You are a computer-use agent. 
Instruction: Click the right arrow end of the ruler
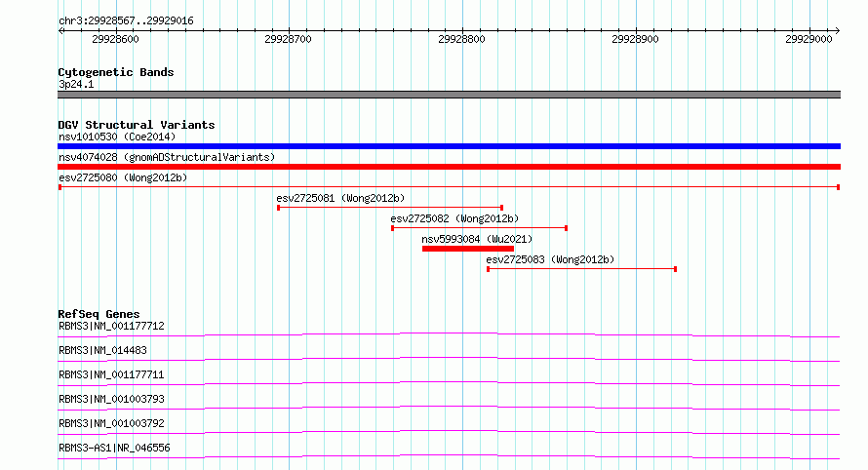pyautogui.click(x=837, y=30)
